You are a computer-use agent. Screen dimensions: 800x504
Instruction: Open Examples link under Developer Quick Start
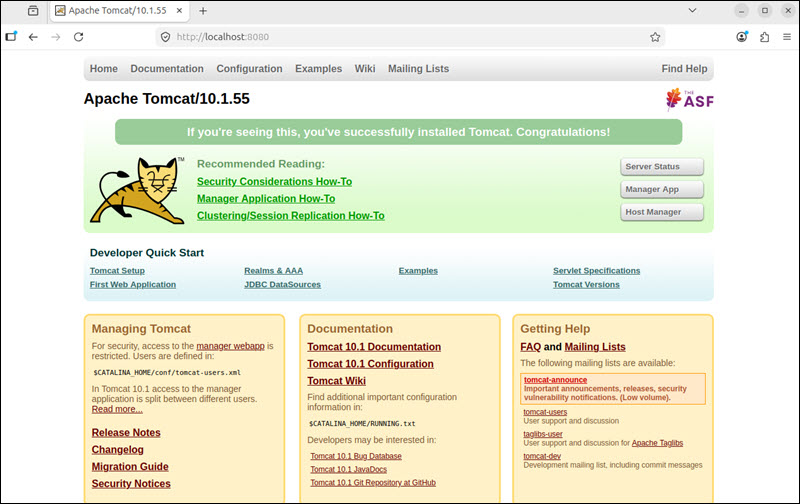[x=418, y=271]
